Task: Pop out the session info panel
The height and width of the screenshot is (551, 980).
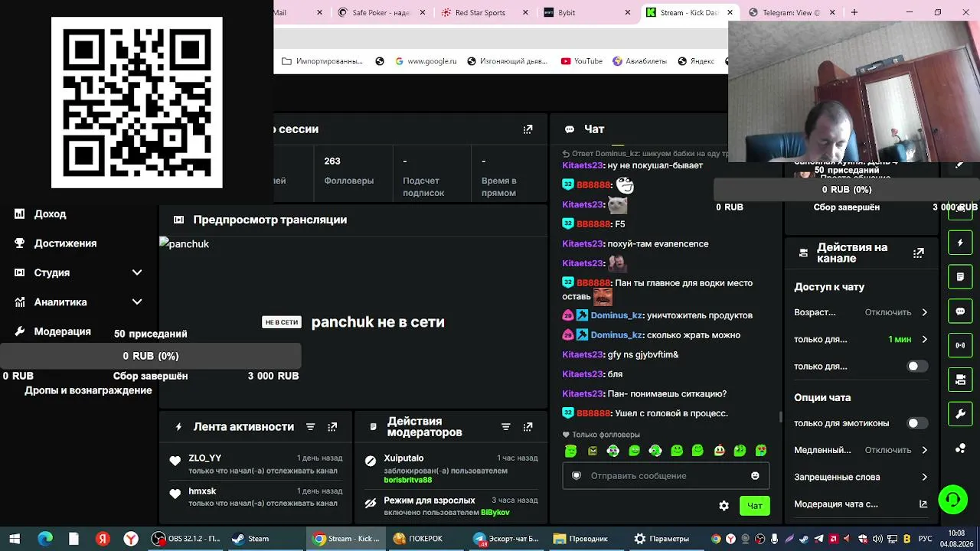Action: pyautogui.click(x=528, y=129)
